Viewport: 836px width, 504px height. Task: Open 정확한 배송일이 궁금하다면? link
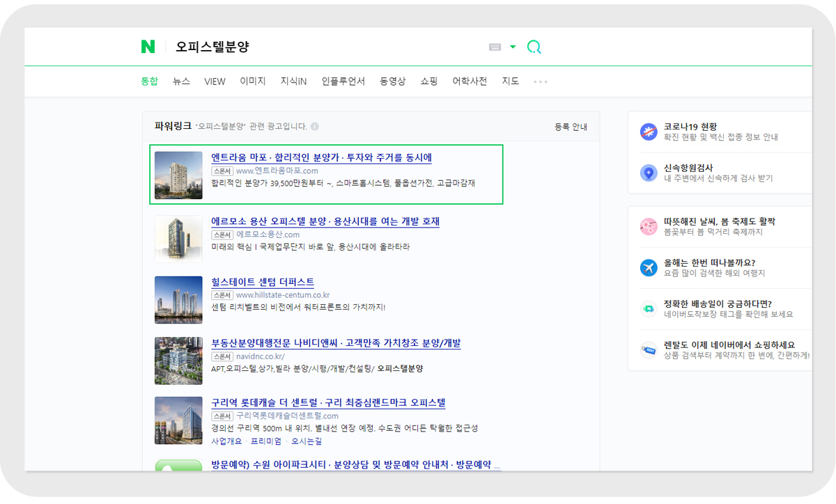click(718, 304)
